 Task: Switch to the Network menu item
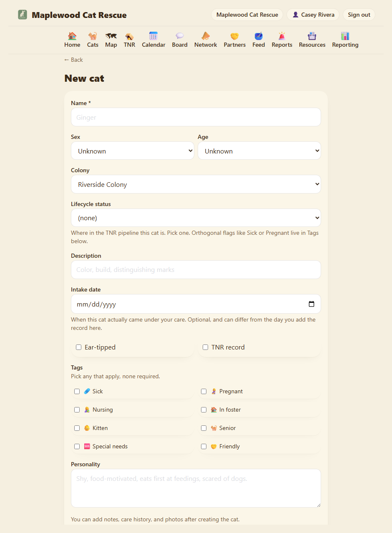206,40
